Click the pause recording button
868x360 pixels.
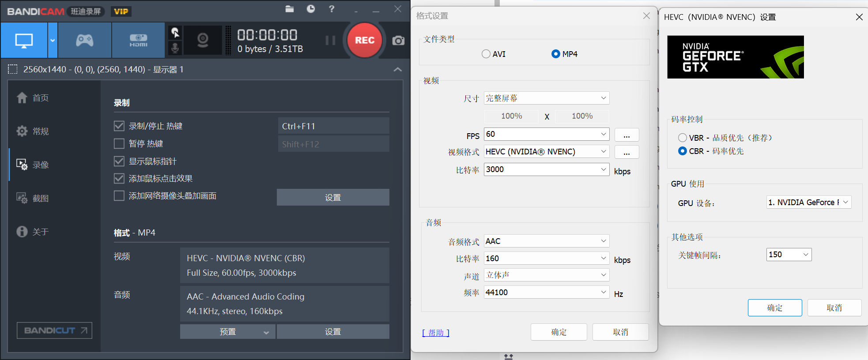tap(330, 41)
